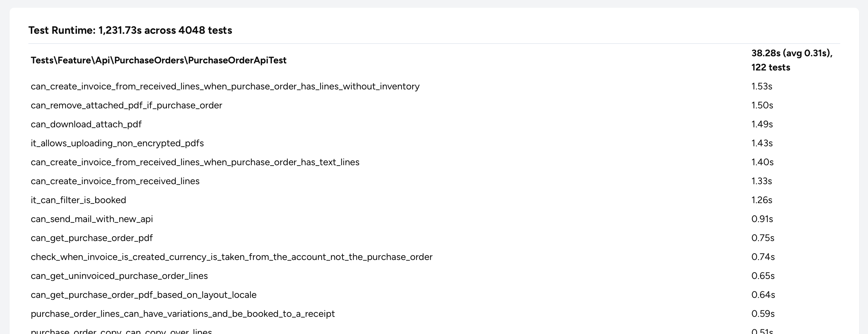
Task: Select the can_create_invoice_from_received_lines test name
Action: coord(115,181)
